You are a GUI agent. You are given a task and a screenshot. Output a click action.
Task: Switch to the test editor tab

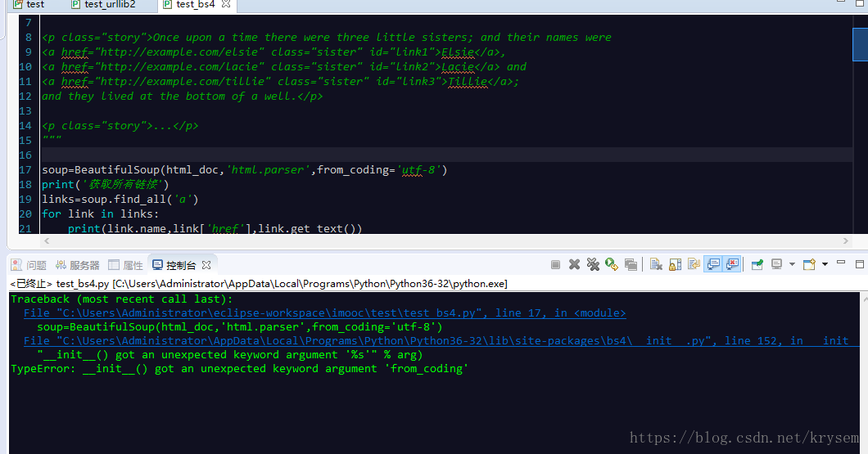[x=28, y=5]
